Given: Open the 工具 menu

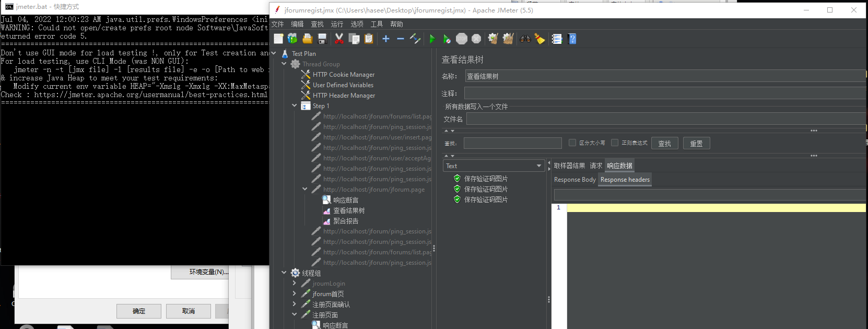Looking at the screenshot, I should tap(377, 24).
